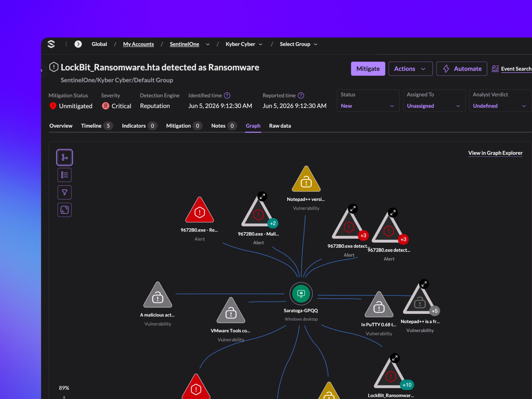
Task: Click the Reported time help icon
Action: (x=301, y=96)
